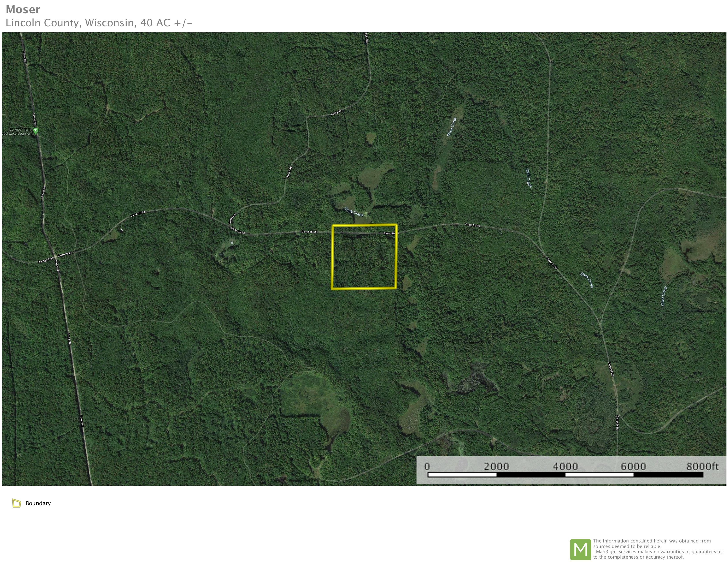Click the yellow Boundary legend polygon icon
The width and height of the screenshot is (728, 563).
(x=16, y=503)
